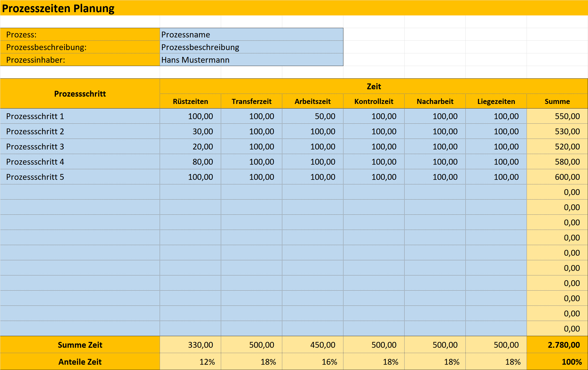Screen dimensions: 588x370
Task: Click the 'Prozessschritt 5' row label
Action: (80, 177)
